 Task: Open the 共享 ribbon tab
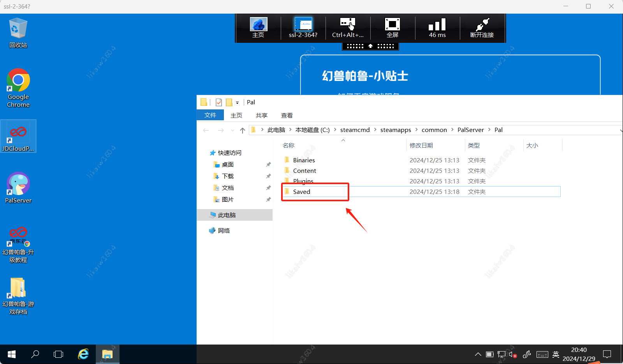pyautogui.click(x=262, y=115)
